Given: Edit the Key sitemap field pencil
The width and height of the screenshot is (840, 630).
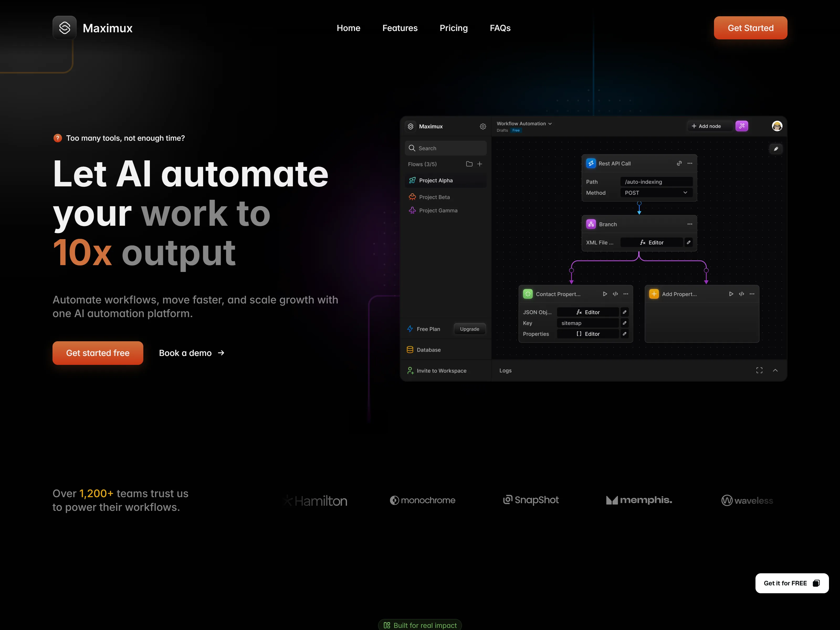Looking at the screenshot, I should (624, 323).
